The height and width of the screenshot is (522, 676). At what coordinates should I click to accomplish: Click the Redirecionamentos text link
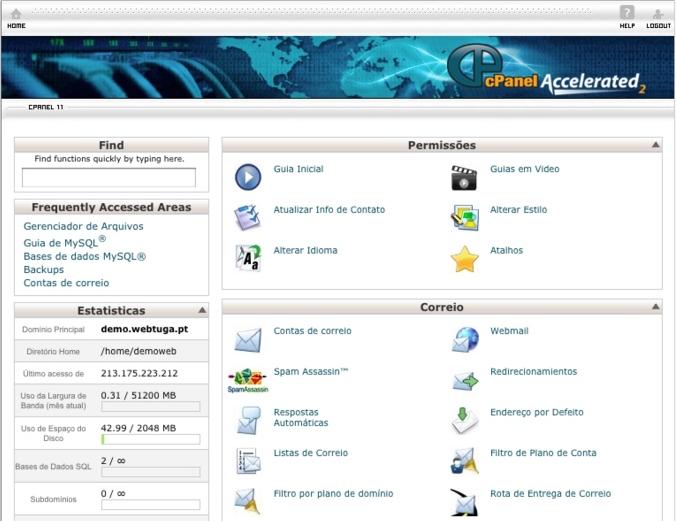coord(533,371)
